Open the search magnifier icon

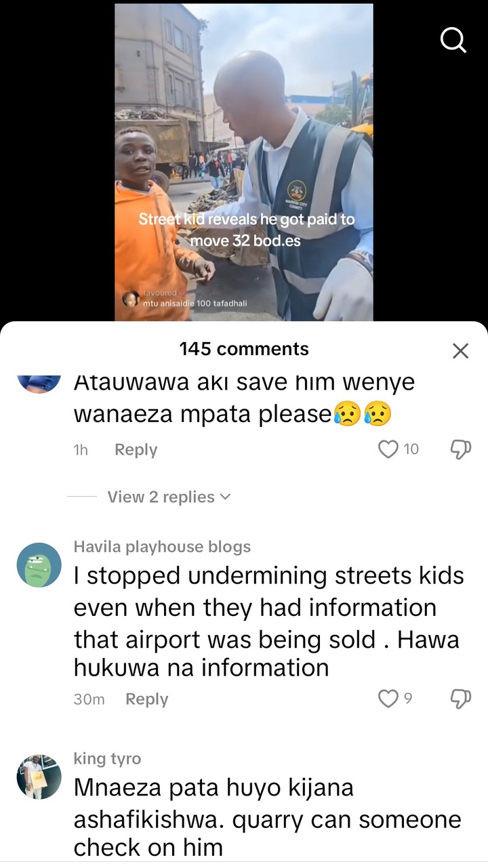point(453,39)
